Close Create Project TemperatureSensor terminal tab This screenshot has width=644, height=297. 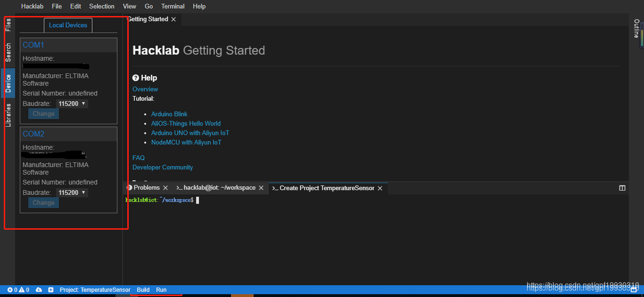pyautogui.click(x=380, y=188)
